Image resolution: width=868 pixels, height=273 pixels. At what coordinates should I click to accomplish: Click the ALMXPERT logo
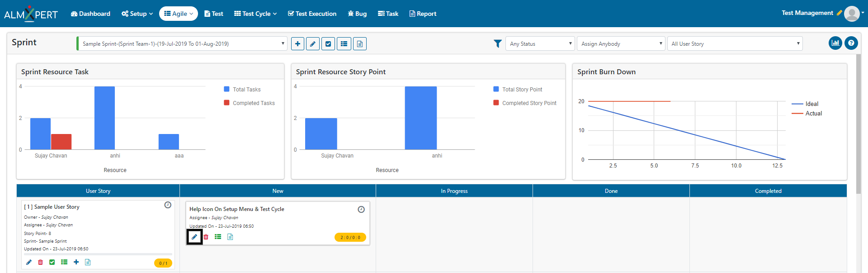point(31,14)
